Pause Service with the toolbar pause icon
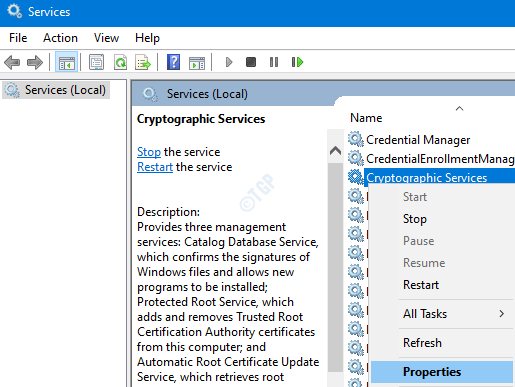This screenshot has height=387, width=515. [274, 62]
